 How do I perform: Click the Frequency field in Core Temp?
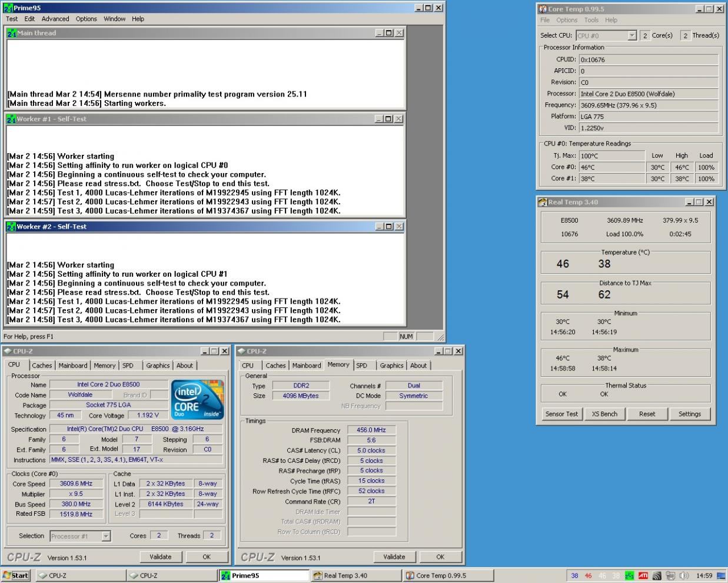[x=649, y=105]
